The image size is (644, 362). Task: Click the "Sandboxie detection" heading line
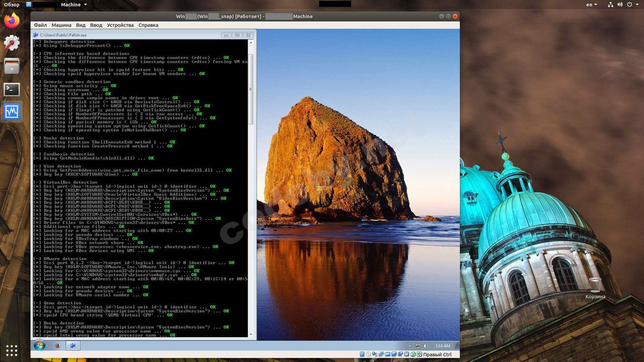click(x=64, y=154)
